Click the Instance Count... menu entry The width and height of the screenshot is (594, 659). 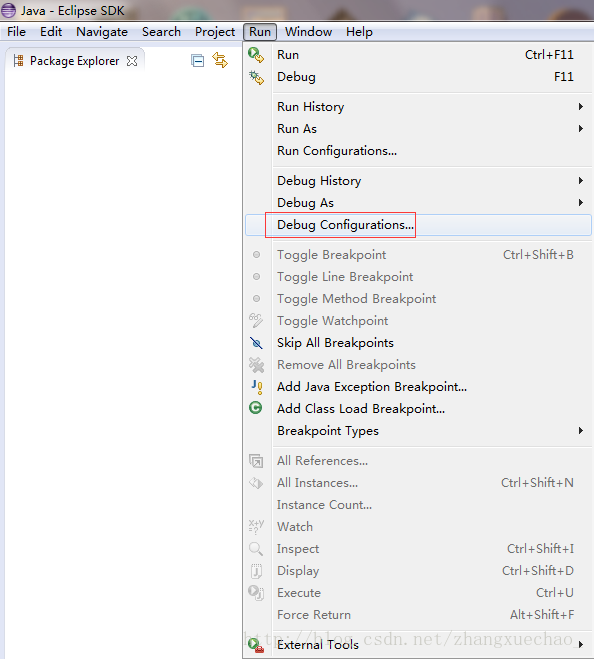418,505
